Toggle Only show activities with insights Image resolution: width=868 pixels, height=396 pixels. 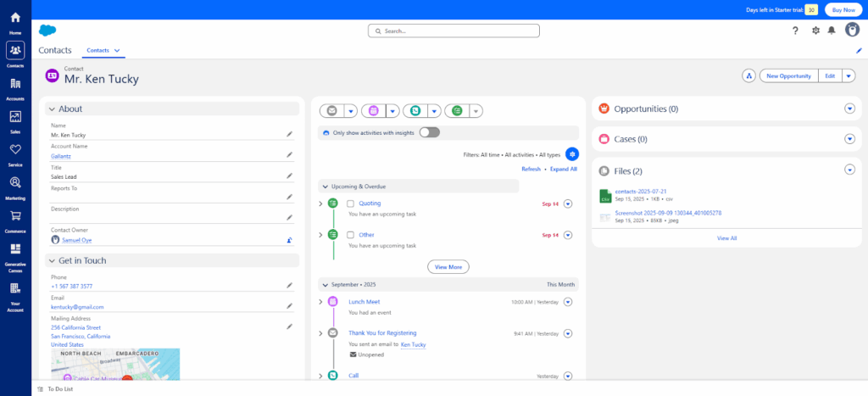[x=429, y=132]
